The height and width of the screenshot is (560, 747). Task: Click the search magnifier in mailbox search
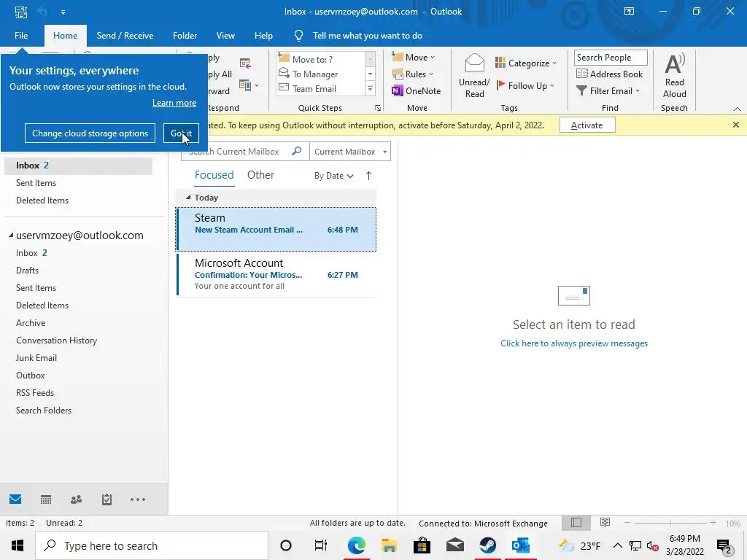click(x=296, y=151)
